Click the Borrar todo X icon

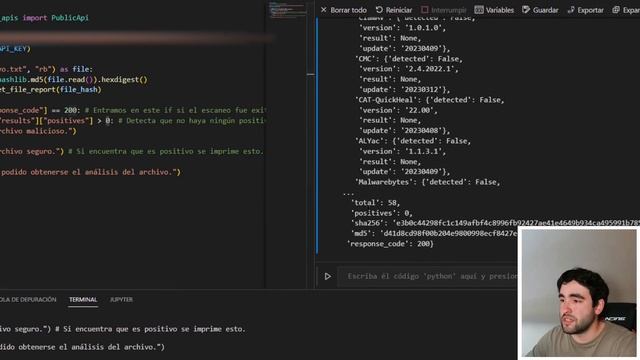pyautogui.click(x=324, y=10)
